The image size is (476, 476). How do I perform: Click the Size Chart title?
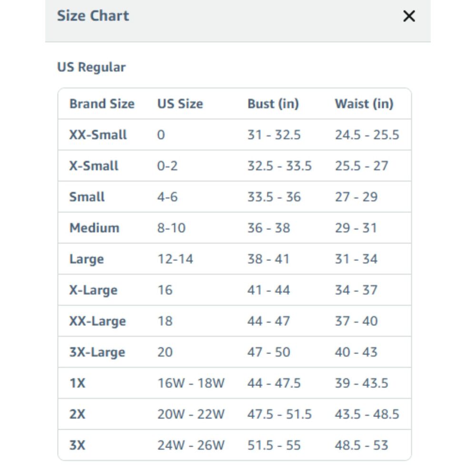(93, 16)
